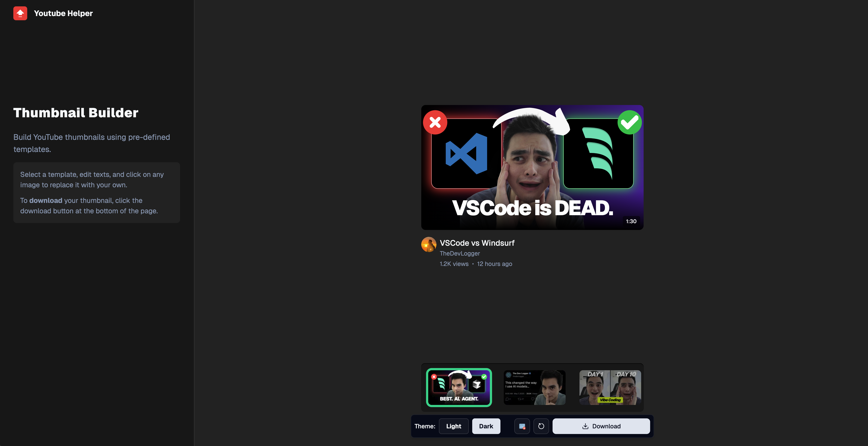The width and height of the screenshot is (868, 446).
Task: Click the 'Theme:' label
Action: click(425, 426)
